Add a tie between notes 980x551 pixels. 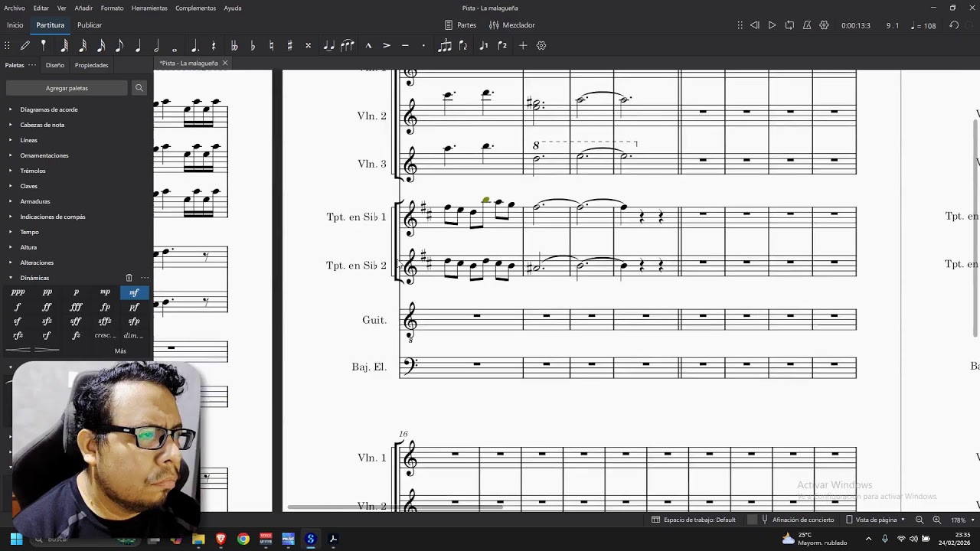coord(328,46)
